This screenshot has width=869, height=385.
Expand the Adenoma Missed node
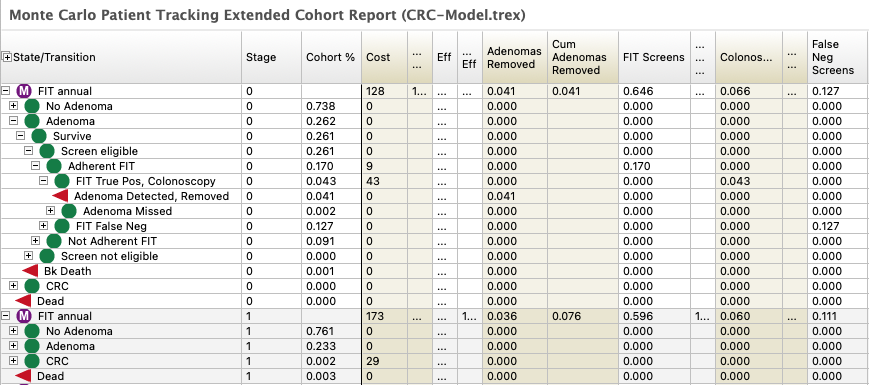(x=50, y=211)
